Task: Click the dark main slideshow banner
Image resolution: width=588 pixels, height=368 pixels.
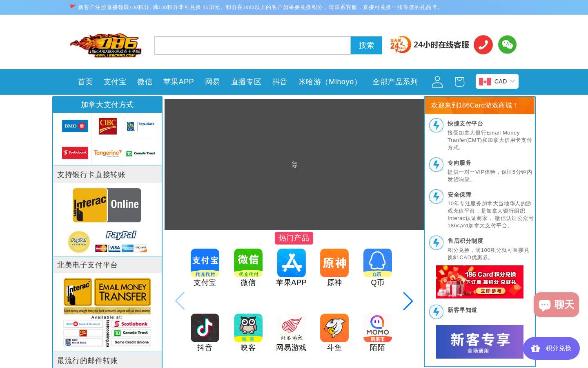Action: 294,164
